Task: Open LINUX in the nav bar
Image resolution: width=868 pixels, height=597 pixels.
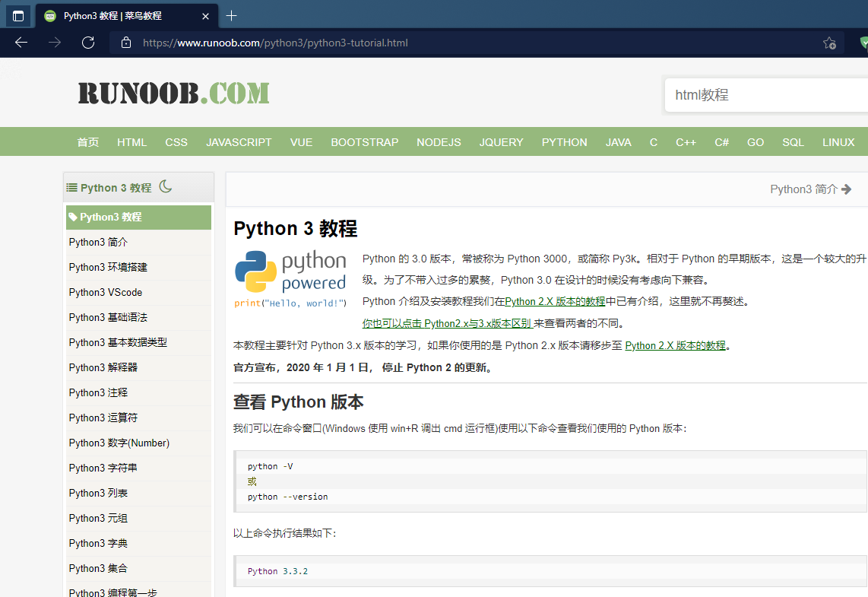Action: click(x=838, y=142)
